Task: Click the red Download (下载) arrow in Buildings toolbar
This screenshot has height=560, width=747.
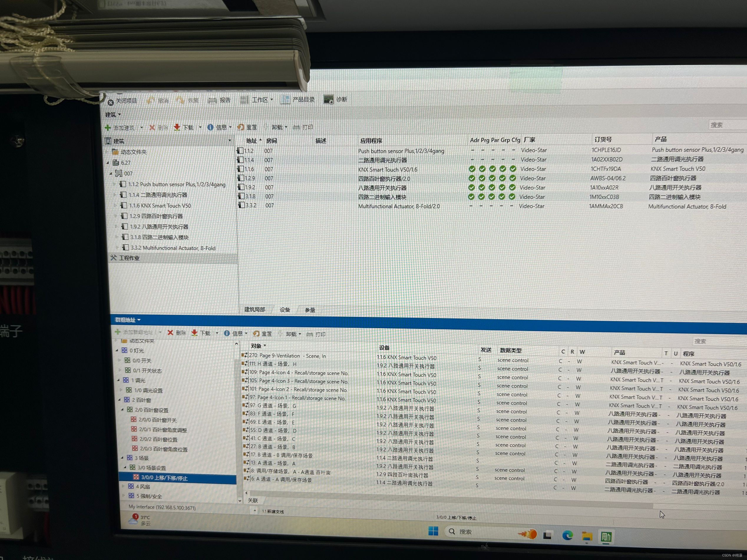Action: click(x=177, y=127)
